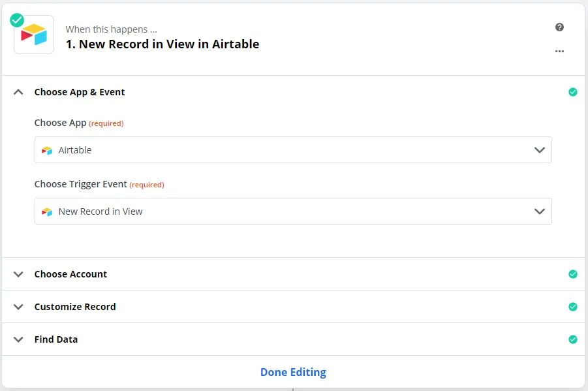
Task: Collapse the Choose App & Event section
Action: pos(18,92)
